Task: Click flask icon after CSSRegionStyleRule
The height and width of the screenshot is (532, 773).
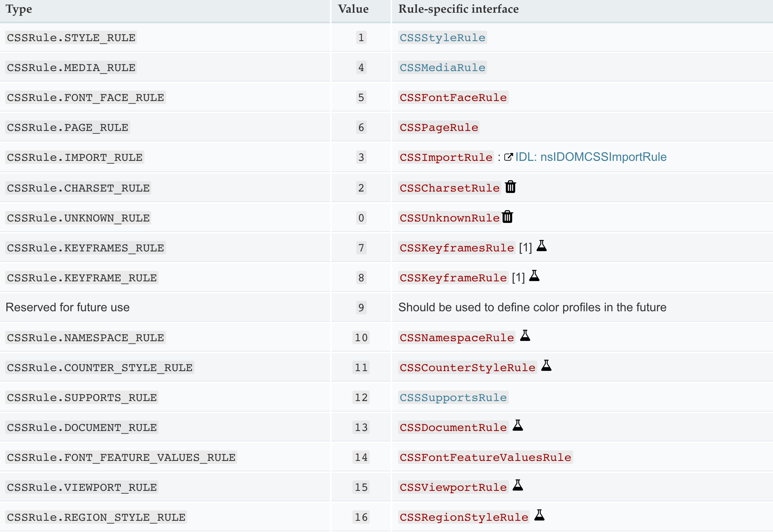Action: pos(539,515)
